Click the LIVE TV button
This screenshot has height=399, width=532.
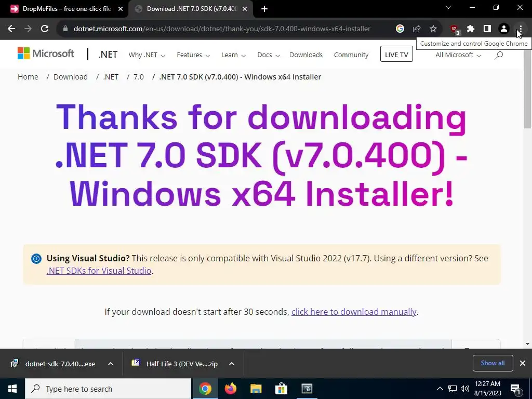396,54
